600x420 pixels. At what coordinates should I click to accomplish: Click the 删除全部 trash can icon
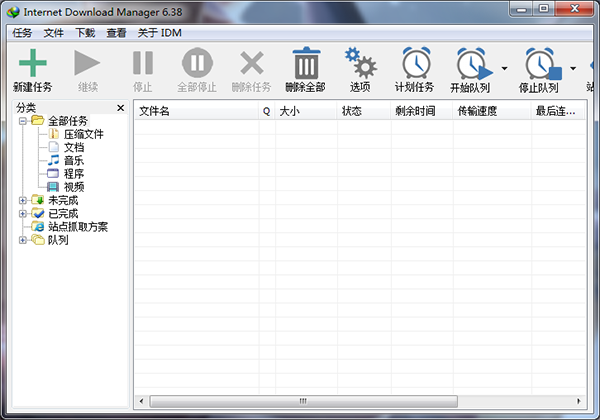coord(306,63)
